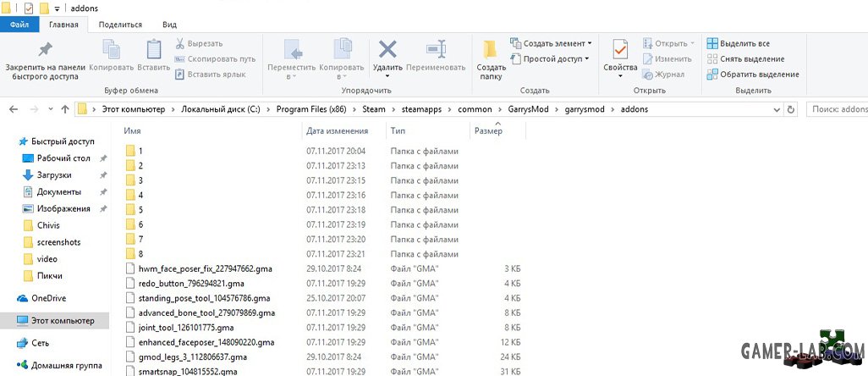Click the Forward navigation arrow
The width and height of the screenshot is (868, 376).
pos(34,109)
